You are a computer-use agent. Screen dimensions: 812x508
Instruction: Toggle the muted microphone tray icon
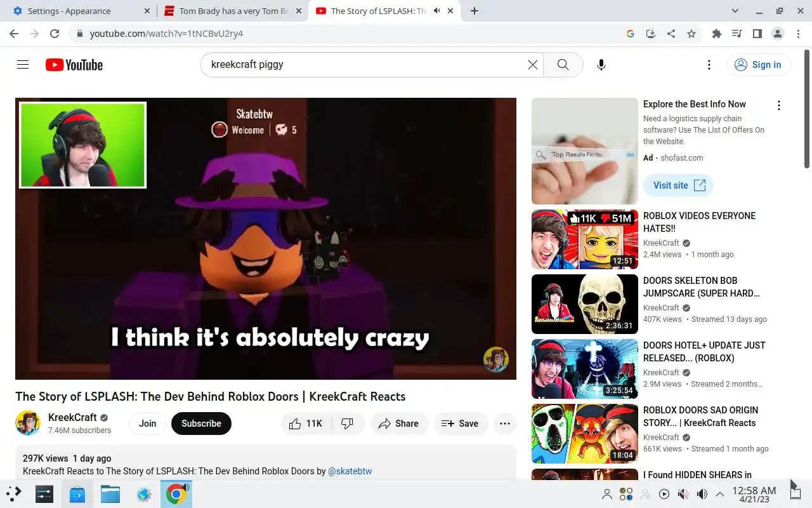(683, 494)
